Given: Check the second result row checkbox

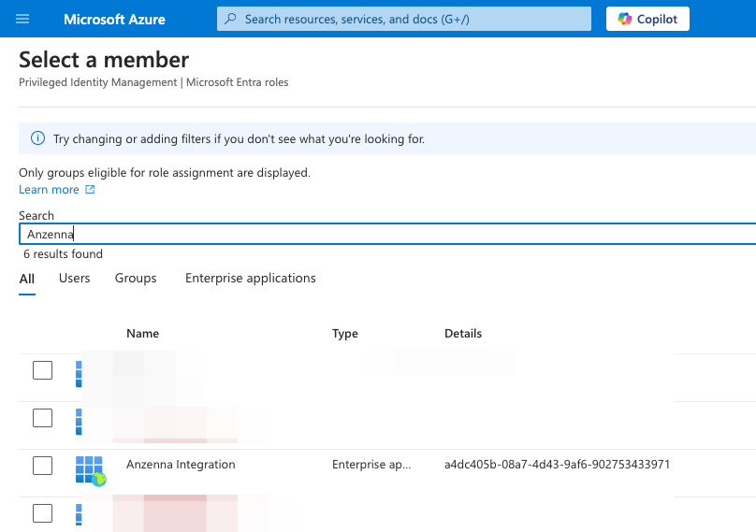Looking at the screenshot, I should [42, 418].
